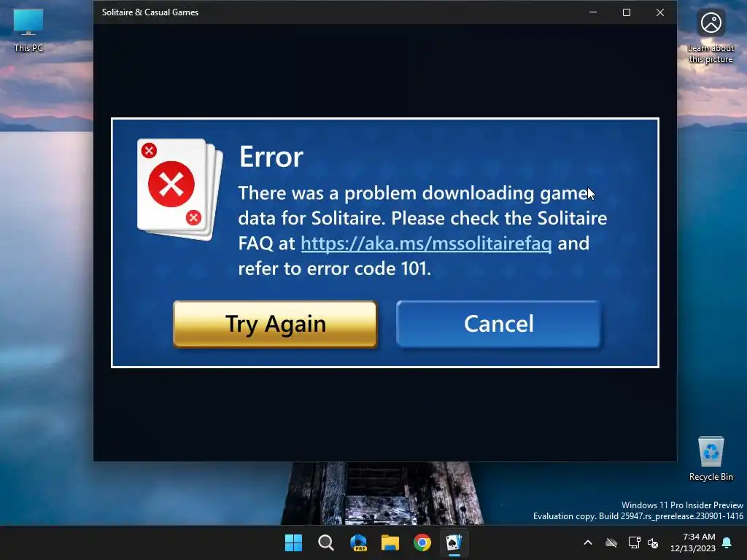Minimize the Solitaire & Casual Games window

point(593,12)
